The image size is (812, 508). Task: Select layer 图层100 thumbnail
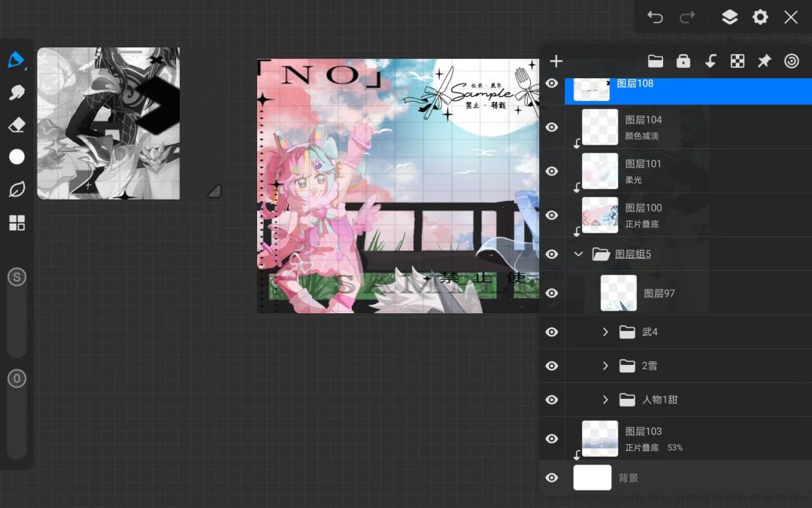coord(600,215)
